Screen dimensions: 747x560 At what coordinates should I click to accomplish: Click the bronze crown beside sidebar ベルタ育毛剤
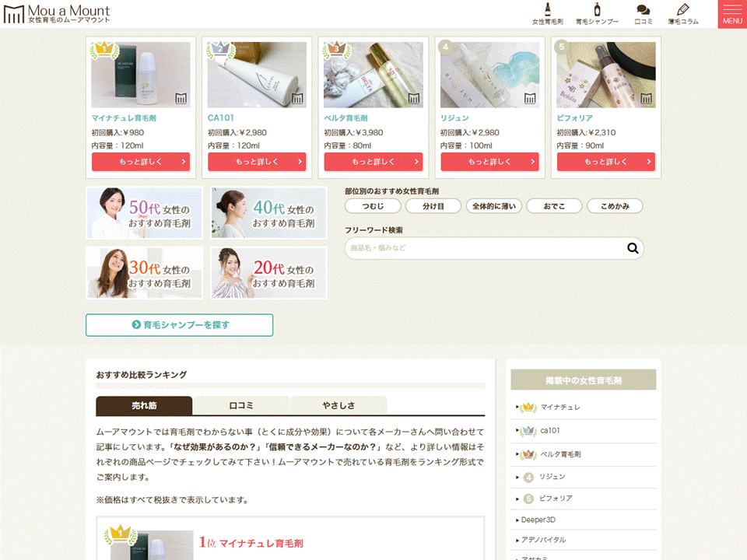(x=528, y=455)
